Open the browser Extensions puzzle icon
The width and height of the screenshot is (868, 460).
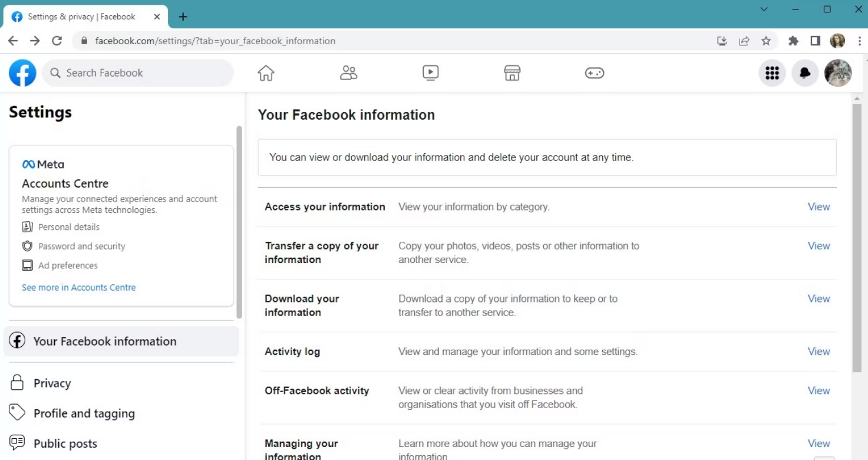[793, 41]
